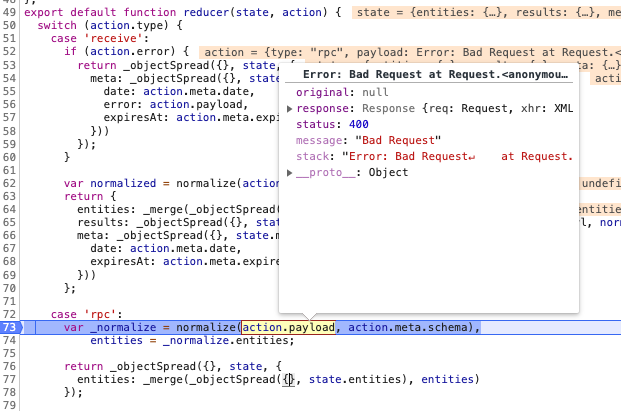Set a breakpoint on line number 52
Screen dimensions: 621x411
pos(10,52)
